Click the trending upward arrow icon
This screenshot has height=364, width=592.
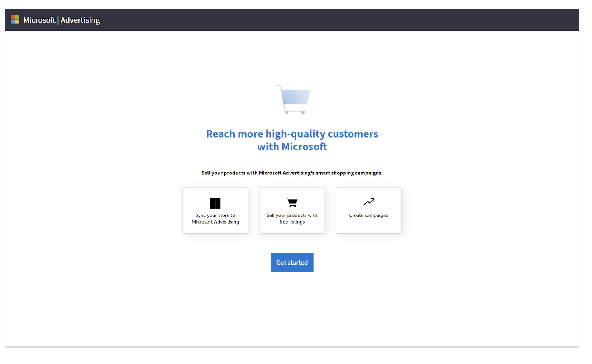[x=369, y=202]
